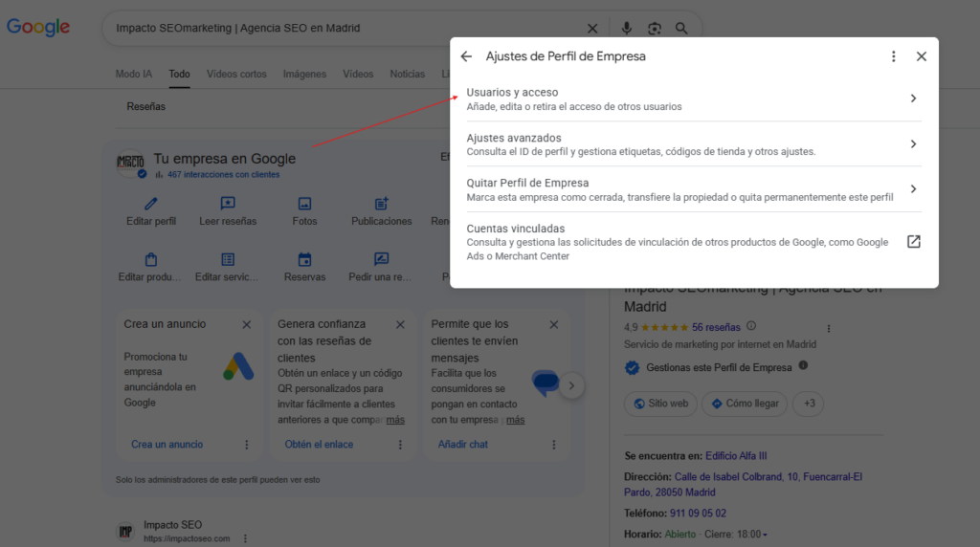Expand 'más' in reseñas de clientes card
980x547 pixels.
(395, 420)
